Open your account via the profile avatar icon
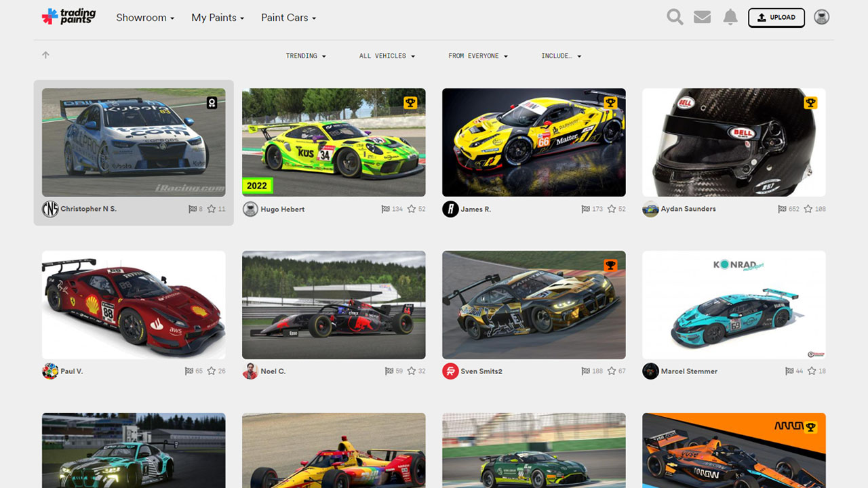Viewport: 868px width, 488px height. [821, 17]
